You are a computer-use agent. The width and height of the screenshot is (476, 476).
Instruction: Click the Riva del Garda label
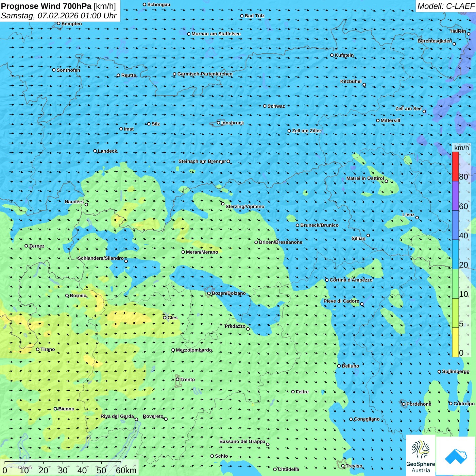[x=117, y=416]
